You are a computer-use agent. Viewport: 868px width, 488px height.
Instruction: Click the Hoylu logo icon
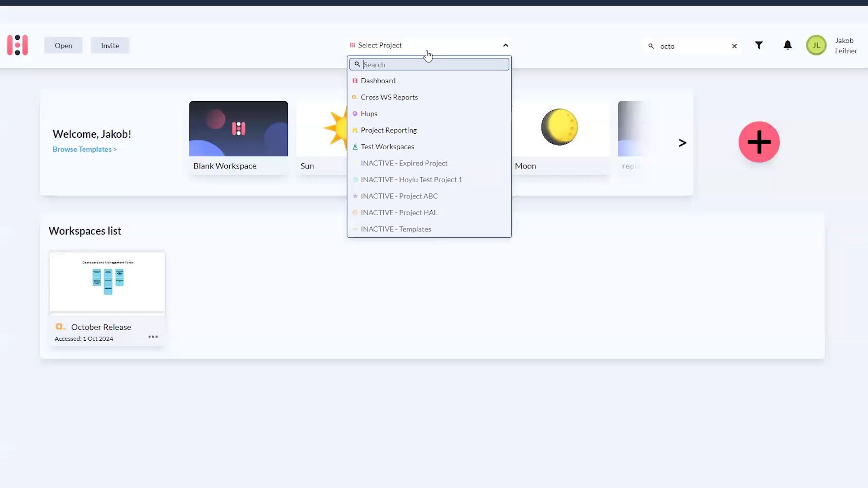(x=18, y=45)
